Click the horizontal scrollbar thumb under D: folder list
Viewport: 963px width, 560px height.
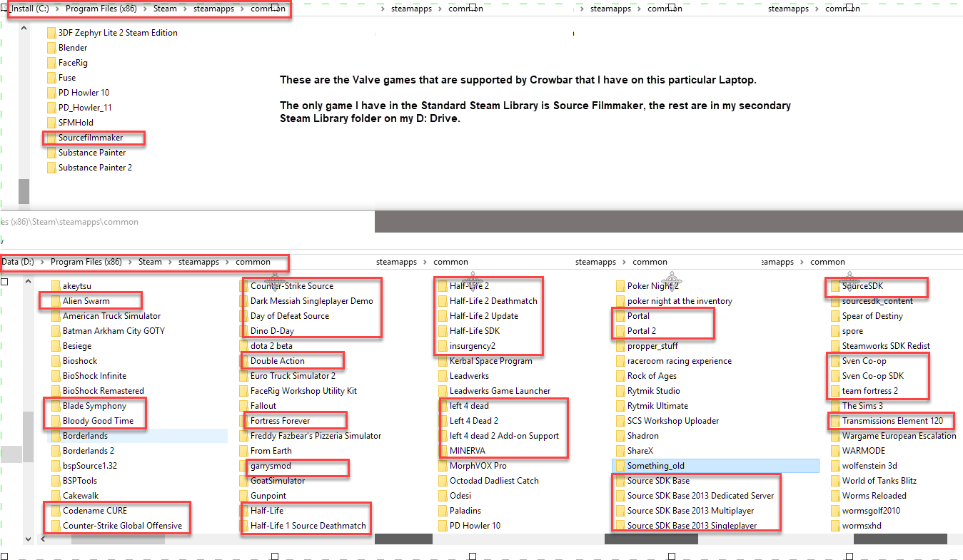pyautogui.click(x=118, y=539)
